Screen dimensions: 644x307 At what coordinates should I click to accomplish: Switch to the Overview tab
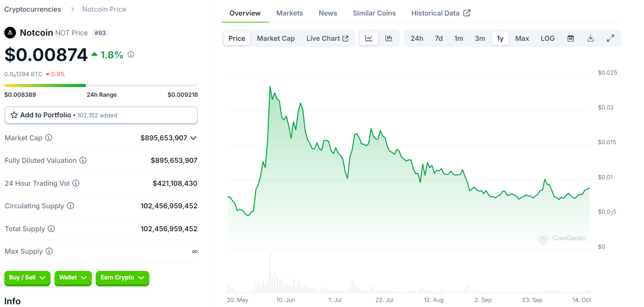coord(245,13)
